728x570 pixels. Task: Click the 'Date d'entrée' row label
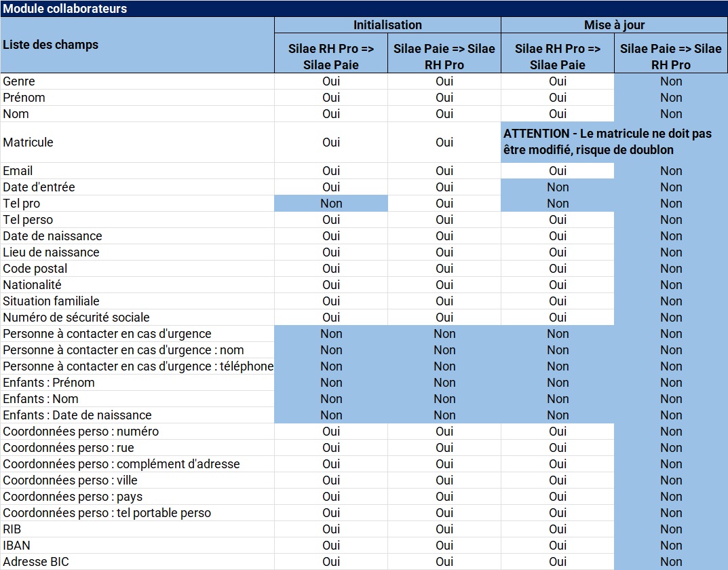[39, 187]
